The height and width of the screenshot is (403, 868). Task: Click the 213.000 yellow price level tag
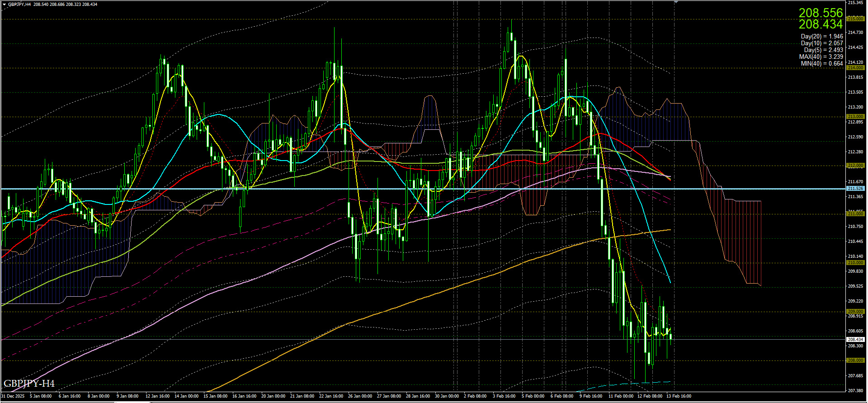(x=855, y=117)
